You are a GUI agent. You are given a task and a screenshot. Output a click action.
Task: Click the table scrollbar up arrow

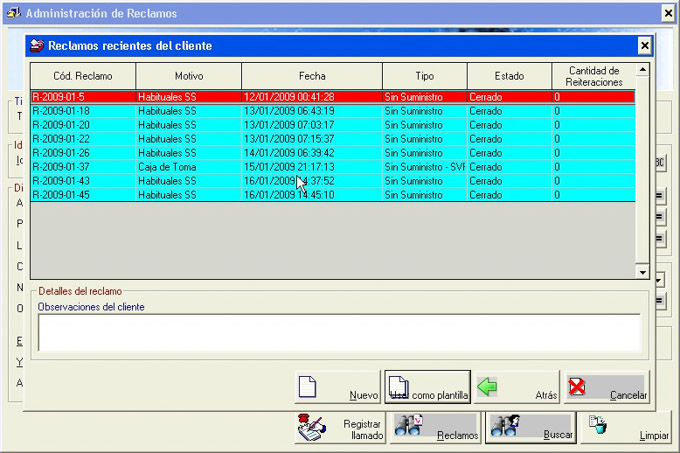(x=642, y=70)
